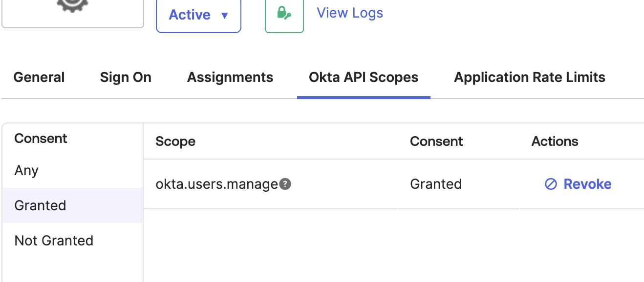Click the green lock and key icon button

pos(284,15)
